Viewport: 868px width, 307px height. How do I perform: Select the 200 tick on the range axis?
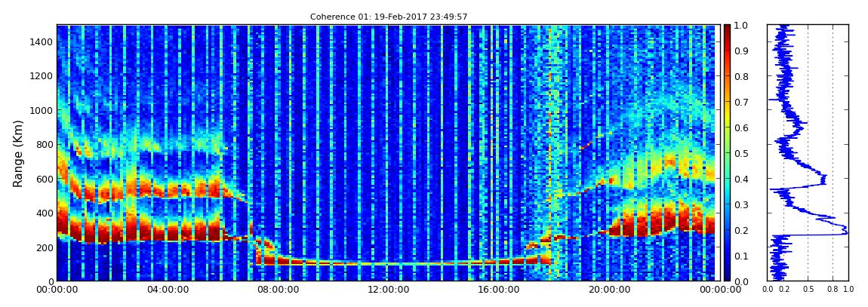point(45,247)
